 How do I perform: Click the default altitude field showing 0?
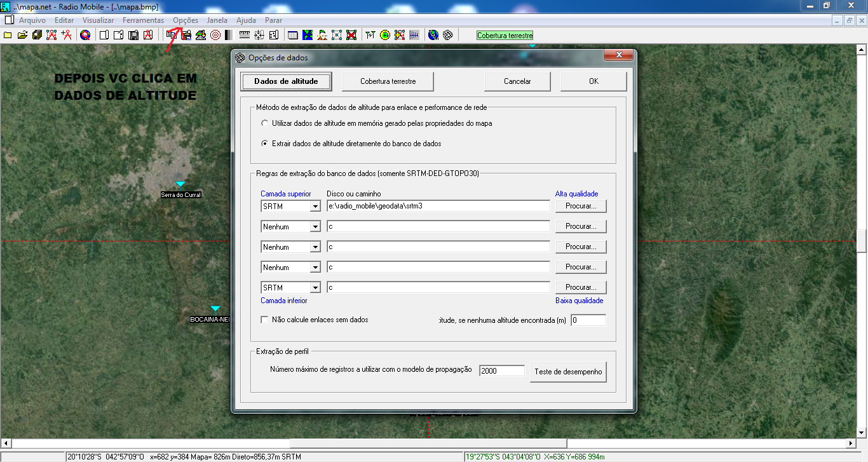[588, 320]
